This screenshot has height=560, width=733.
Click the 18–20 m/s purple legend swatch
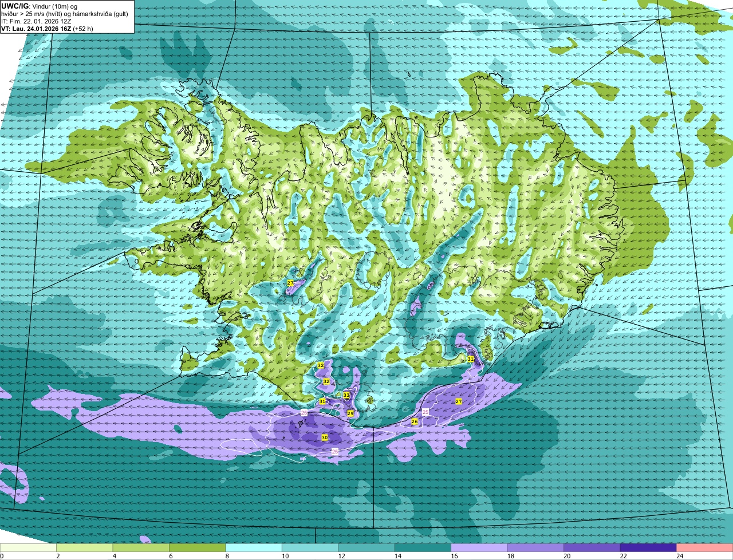[535, 547]
